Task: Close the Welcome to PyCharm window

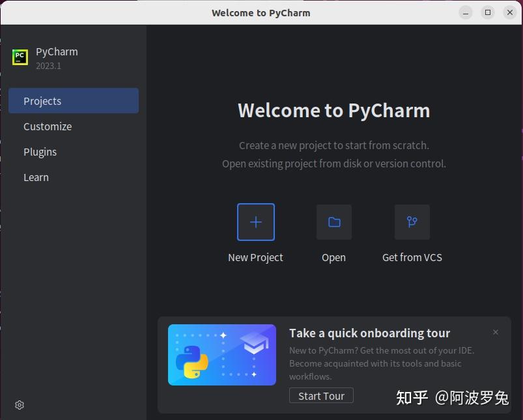Action: pyautogui.click(x=510, y=12)
